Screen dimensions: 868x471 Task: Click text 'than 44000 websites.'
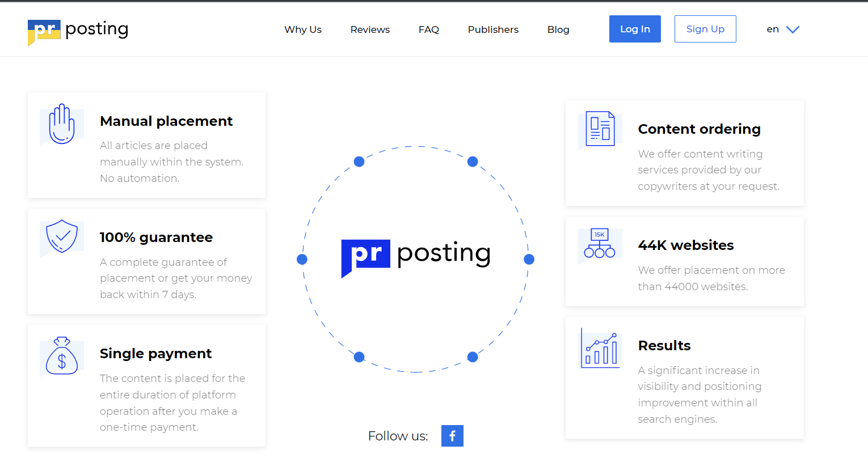coord(693,287)
